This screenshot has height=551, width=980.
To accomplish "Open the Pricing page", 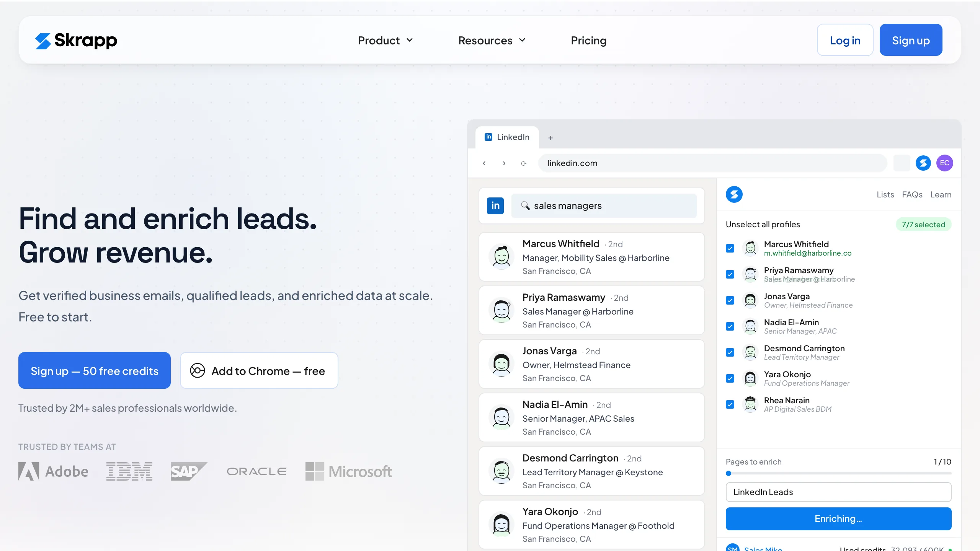I will click(x=589, y=41).
